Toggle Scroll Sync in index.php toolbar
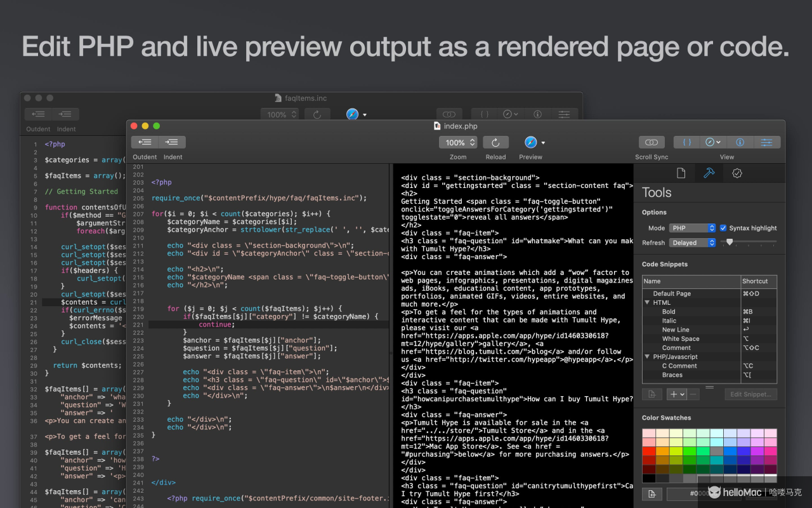 point(652,142)
